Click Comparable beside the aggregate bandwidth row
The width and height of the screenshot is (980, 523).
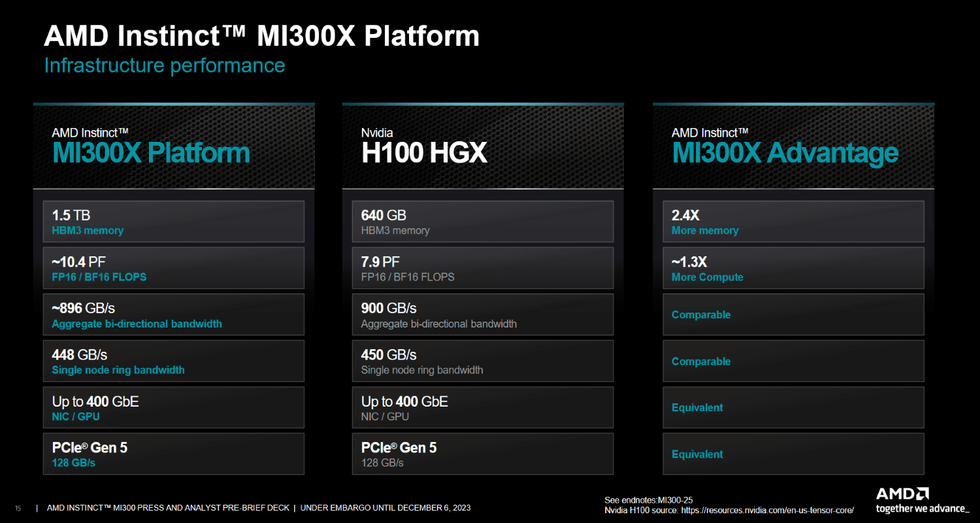(701, 314)
